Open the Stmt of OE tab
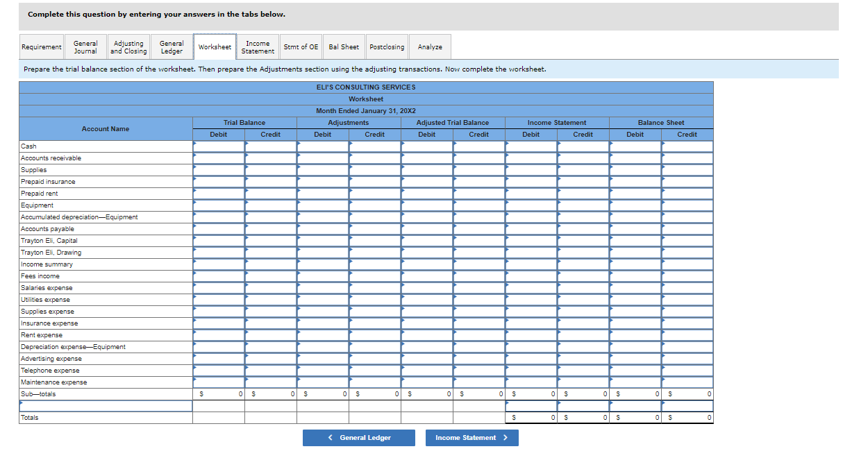 tap(301, 47)
